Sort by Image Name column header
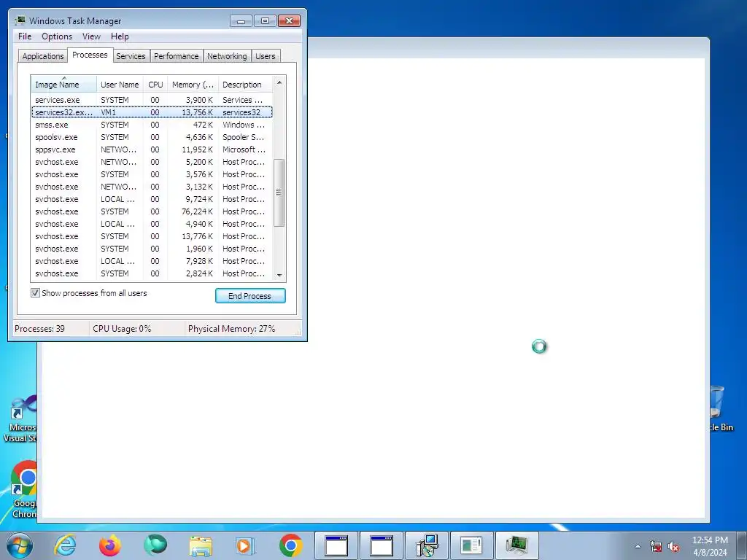Screen dimensions: 747x560 tap(63, 85)
